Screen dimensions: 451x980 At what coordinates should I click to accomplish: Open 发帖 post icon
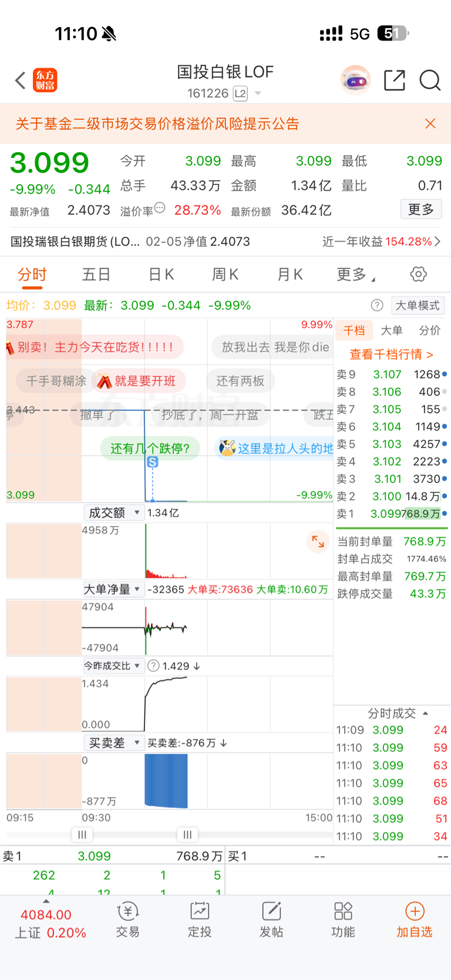coord(271,920)
